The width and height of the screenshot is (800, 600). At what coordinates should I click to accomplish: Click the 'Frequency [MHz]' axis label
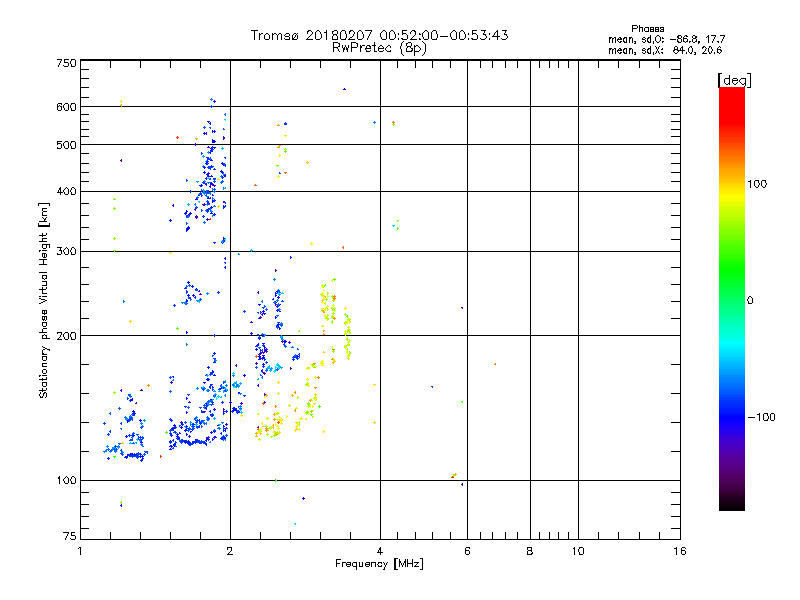point(379,563)
